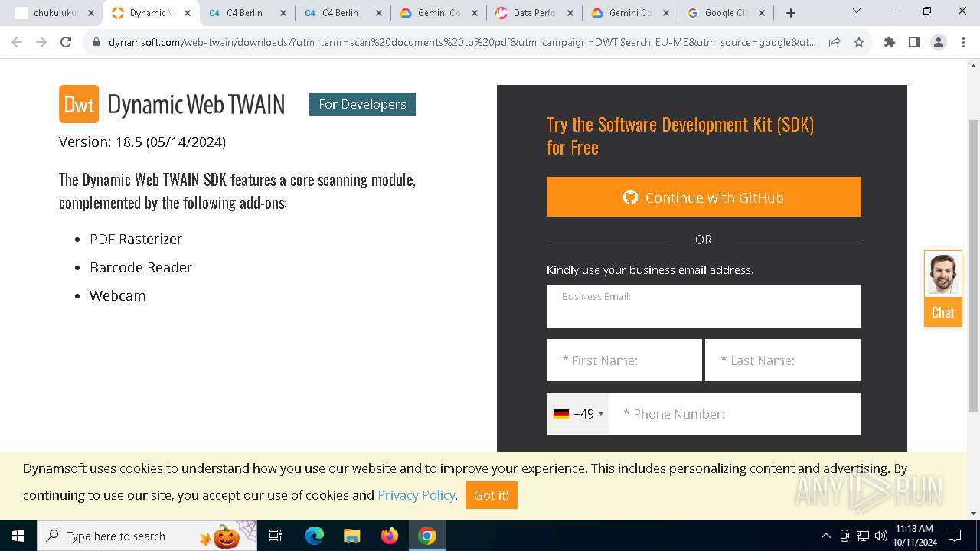The width and height of the screenshot is (980, 551).
Task: Open File Explorer from taskbar
Action: click(x=351, y=536)
